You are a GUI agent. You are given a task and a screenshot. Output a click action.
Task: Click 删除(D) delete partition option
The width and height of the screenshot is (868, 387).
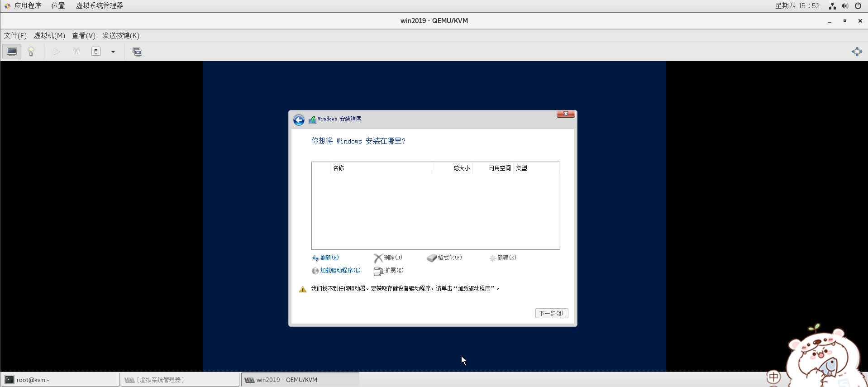(x=393, y=258)
